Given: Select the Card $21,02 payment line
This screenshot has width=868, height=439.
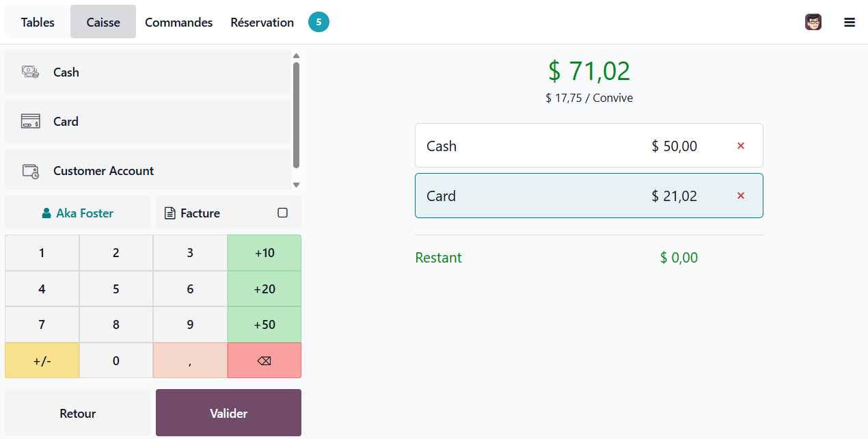Looking at the screenshot, I should pos(589,196).
